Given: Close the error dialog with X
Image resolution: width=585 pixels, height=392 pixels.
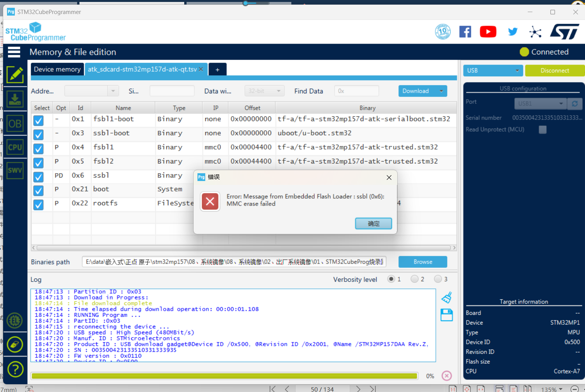Looking at the screenshot, I should (389, 178).
